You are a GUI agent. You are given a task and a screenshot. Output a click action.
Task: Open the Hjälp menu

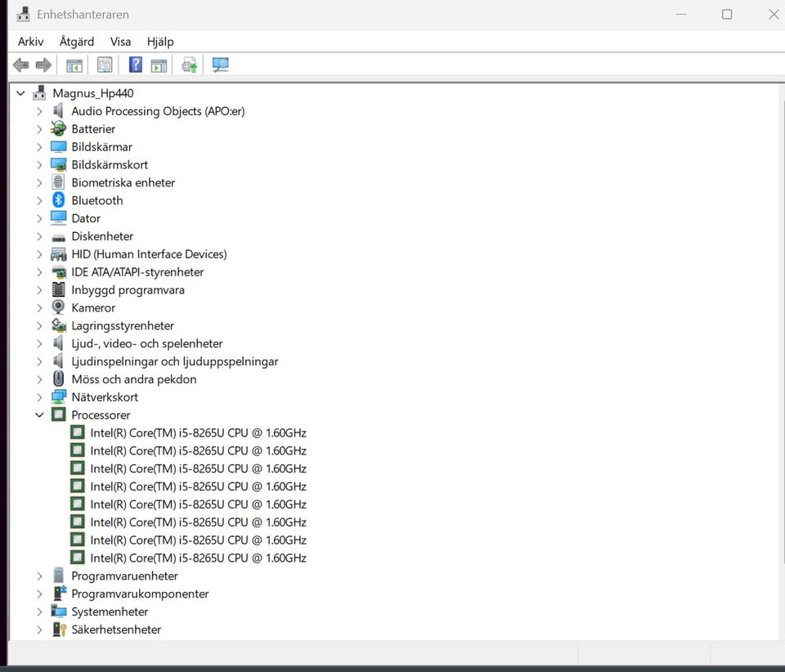(160, 42)
